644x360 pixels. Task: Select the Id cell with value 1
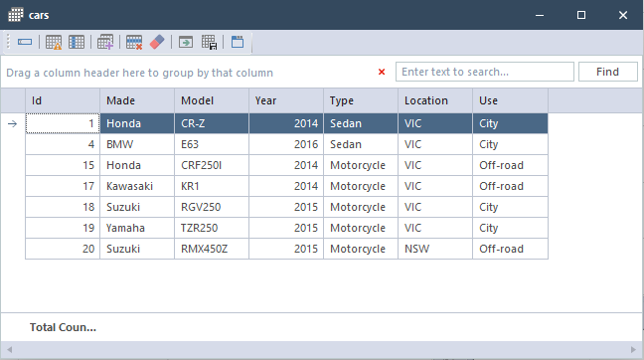(63, 123)
